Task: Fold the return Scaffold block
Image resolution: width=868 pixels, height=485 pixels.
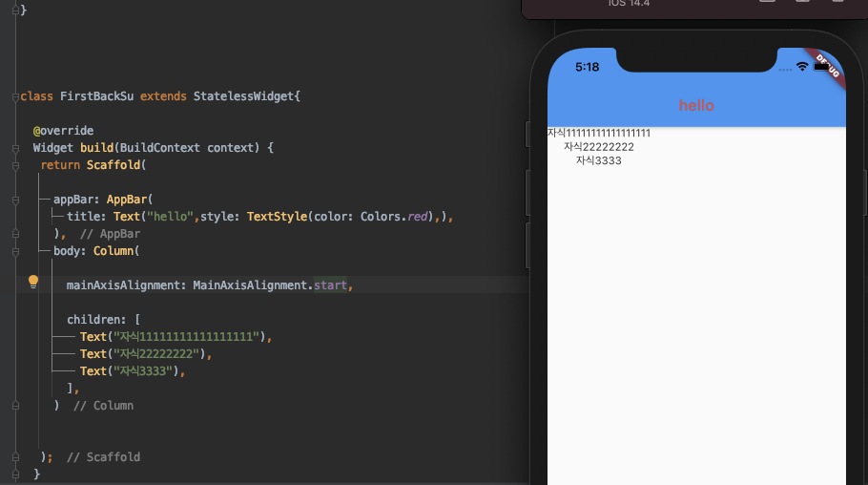Action: click(x=15, y=166)
